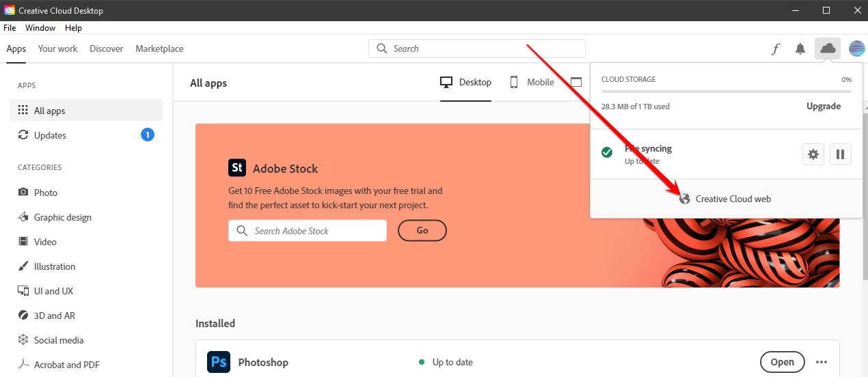Open the Social media category
The height and width of the screenshot is (377, 868).
[86, 340]
